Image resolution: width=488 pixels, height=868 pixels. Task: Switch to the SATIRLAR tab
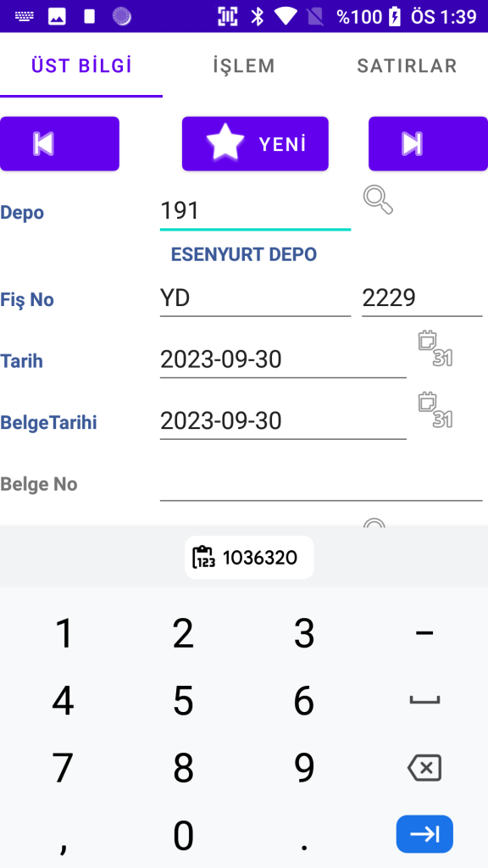407,66
